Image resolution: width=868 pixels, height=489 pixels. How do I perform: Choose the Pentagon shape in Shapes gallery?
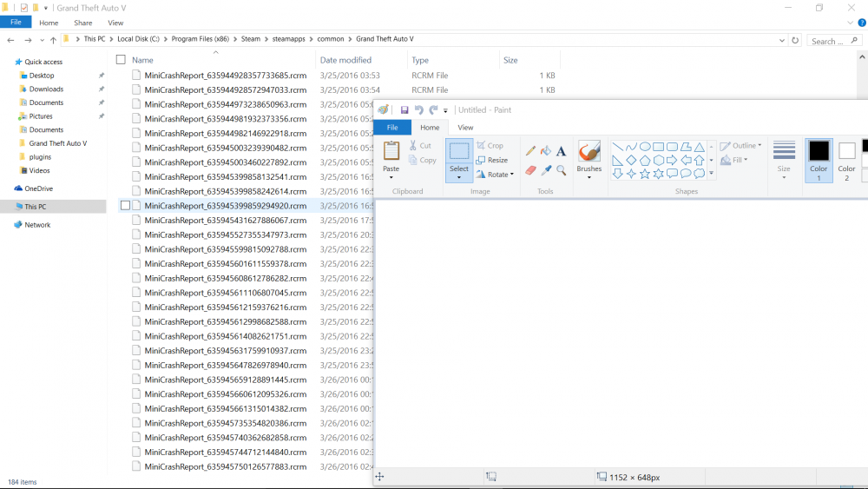[x=645, y=160]
